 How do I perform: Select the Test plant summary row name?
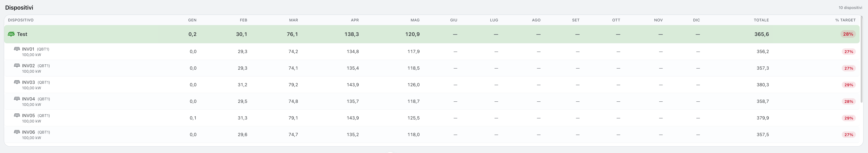[22, 34]
